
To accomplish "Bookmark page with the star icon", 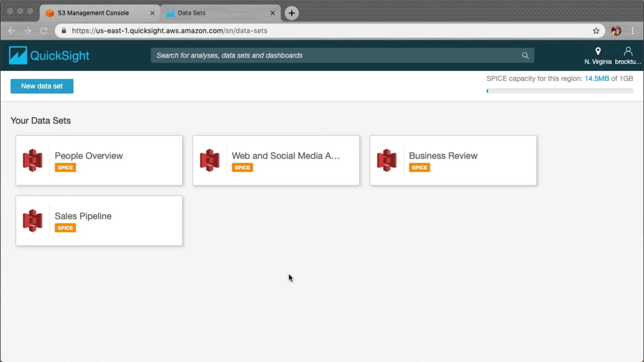I will [x=596, y=31].
